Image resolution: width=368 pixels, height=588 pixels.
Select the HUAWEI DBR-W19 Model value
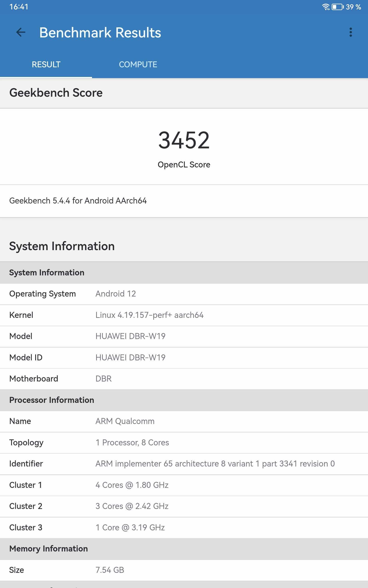coord(130,336)
